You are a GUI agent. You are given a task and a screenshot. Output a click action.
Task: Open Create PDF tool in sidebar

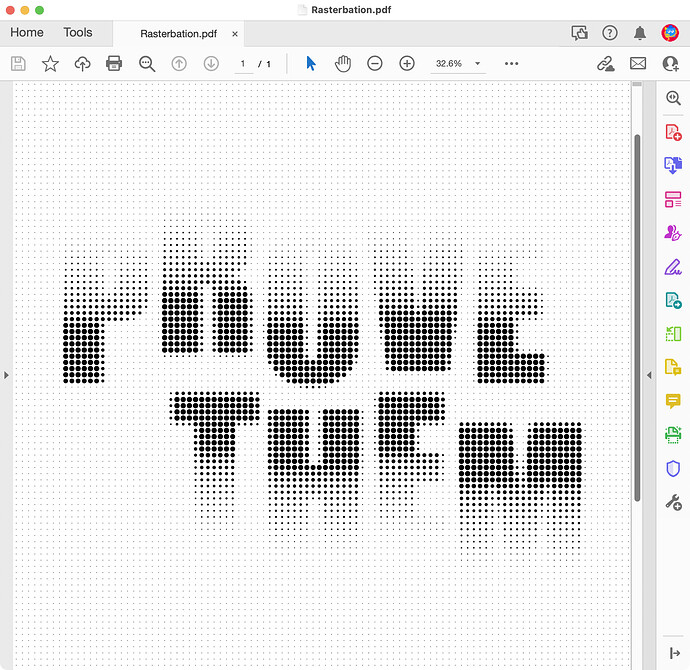point(673,132)
